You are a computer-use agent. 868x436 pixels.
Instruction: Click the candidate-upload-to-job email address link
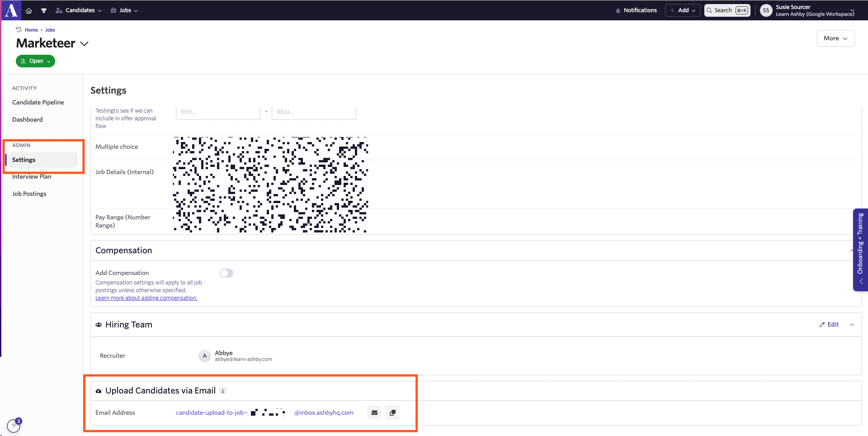pyautogui.click(x=264, y=412)
